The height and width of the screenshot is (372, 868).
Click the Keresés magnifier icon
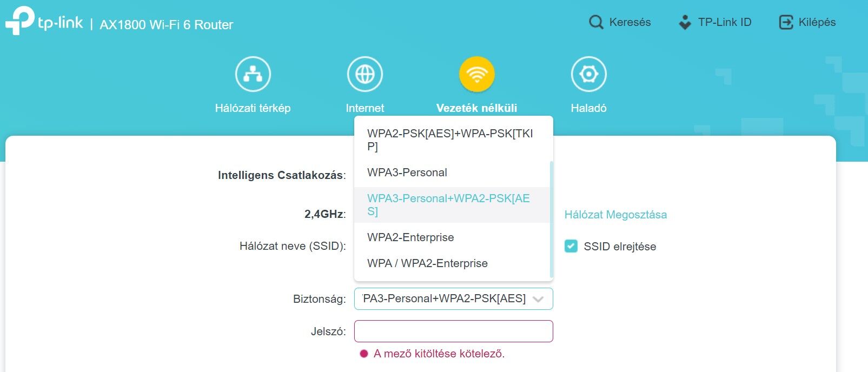595,22
